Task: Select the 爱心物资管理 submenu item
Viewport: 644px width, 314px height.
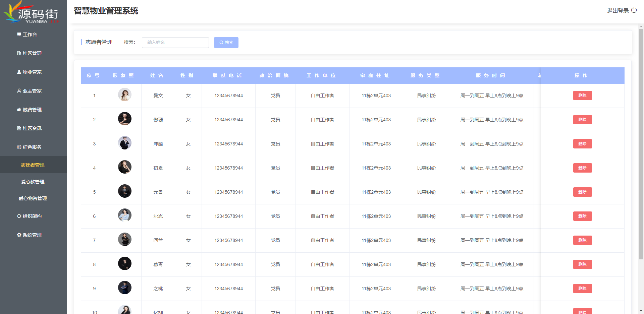Action: [33, 198]
